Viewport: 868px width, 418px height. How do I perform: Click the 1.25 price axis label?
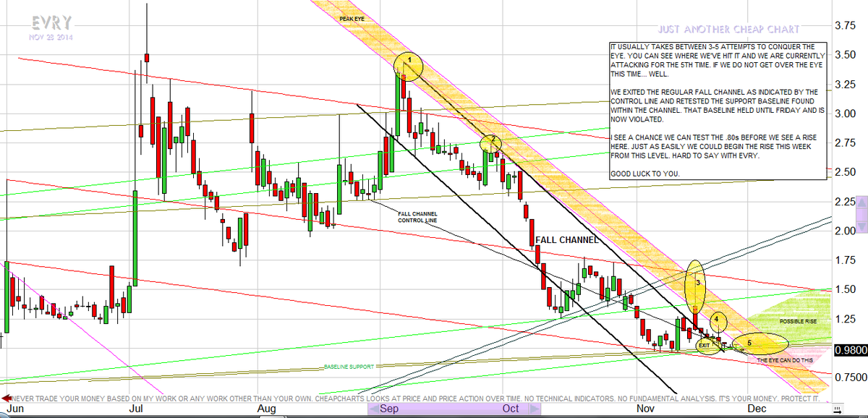click(846, 318)
